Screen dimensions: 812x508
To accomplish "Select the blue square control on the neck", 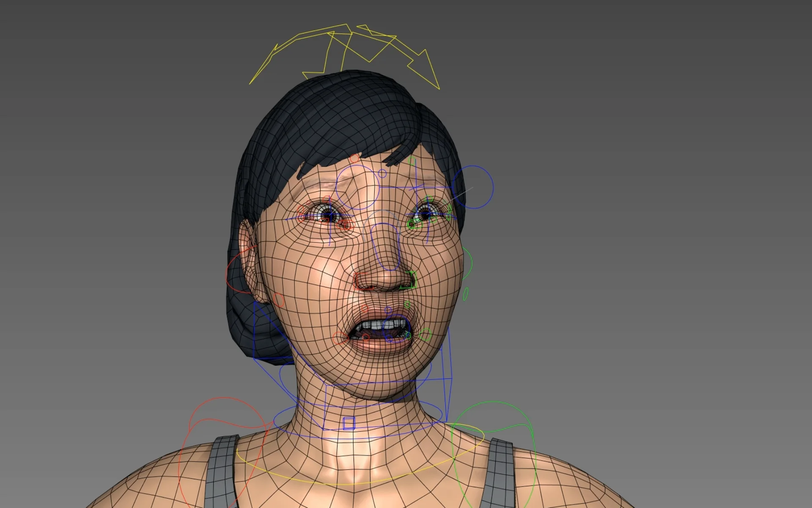I will coord(348,423).
